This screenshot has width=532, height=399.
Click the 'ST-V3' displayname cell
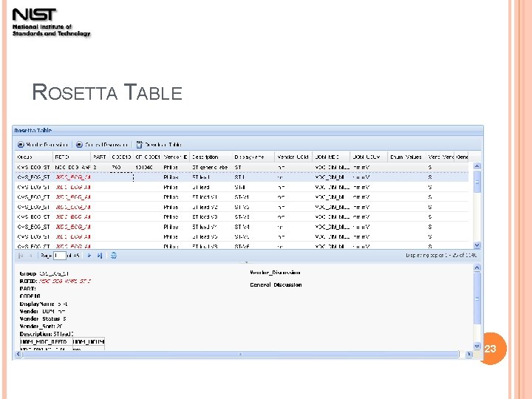click(253, 216)
